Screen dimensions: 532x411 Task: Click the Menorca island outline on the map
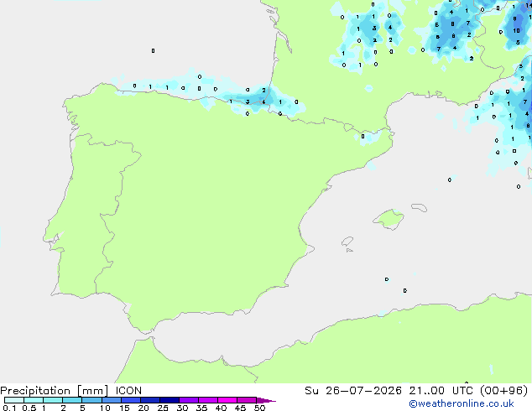click(420, 207)
